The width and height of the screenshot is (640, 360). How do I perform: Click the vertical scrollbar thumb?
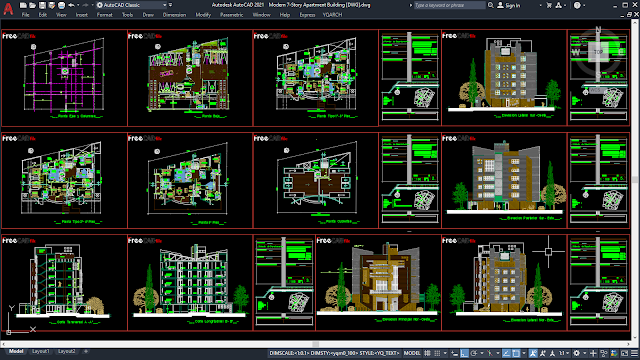[635, 180]
